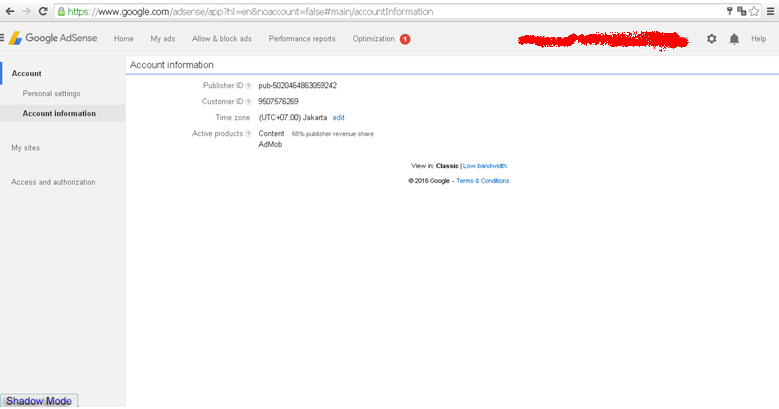Select Account information in the sidebar

click(59, 113)
